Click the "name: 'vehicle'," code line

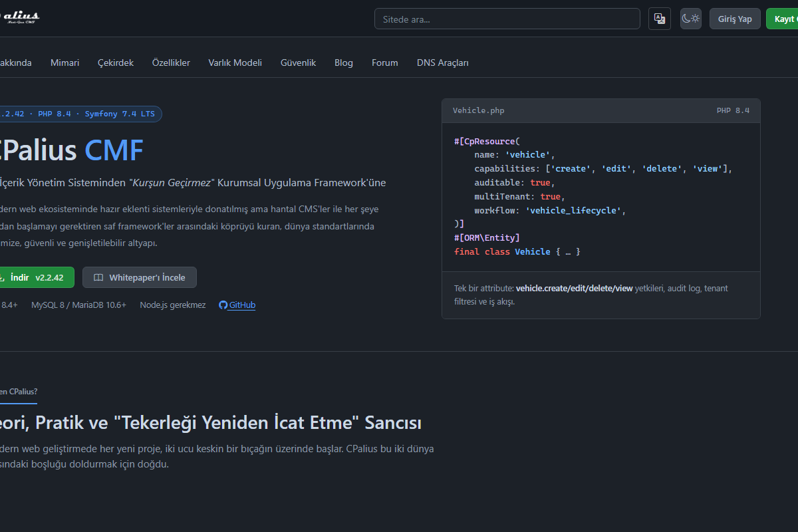coord(515,155)
